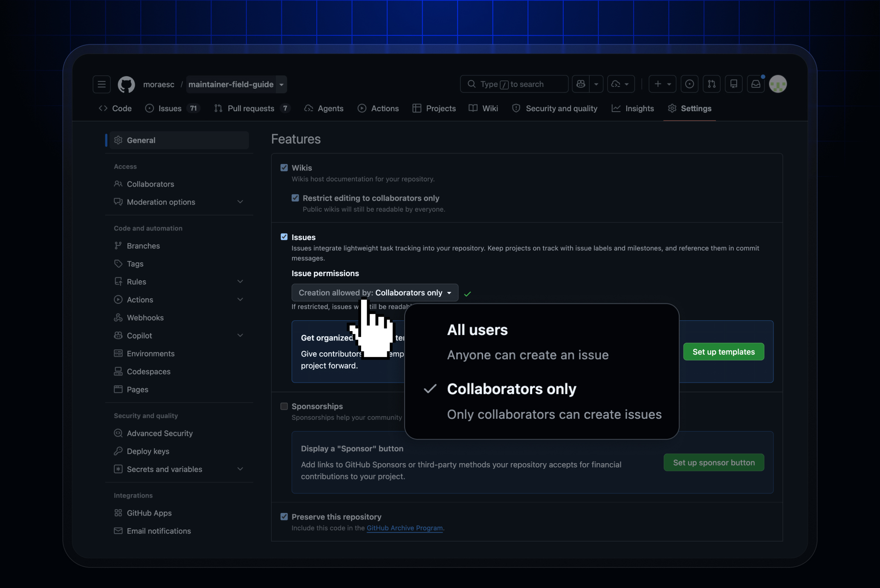
Task: Go to the Pull requests tab
Action: click(x=252, y=108)
